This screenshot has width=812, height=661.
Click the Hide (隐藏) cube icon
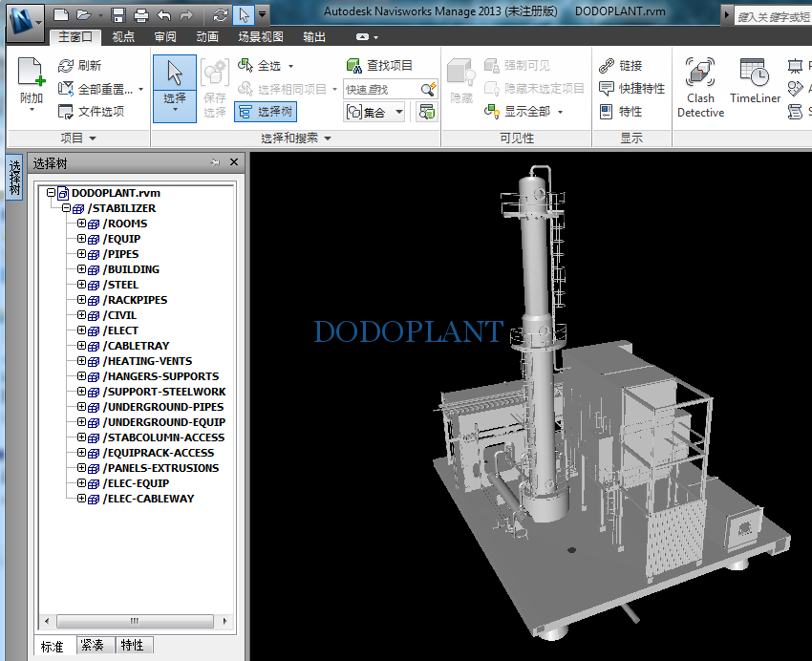pyautogui.click(x=460, y=72)
